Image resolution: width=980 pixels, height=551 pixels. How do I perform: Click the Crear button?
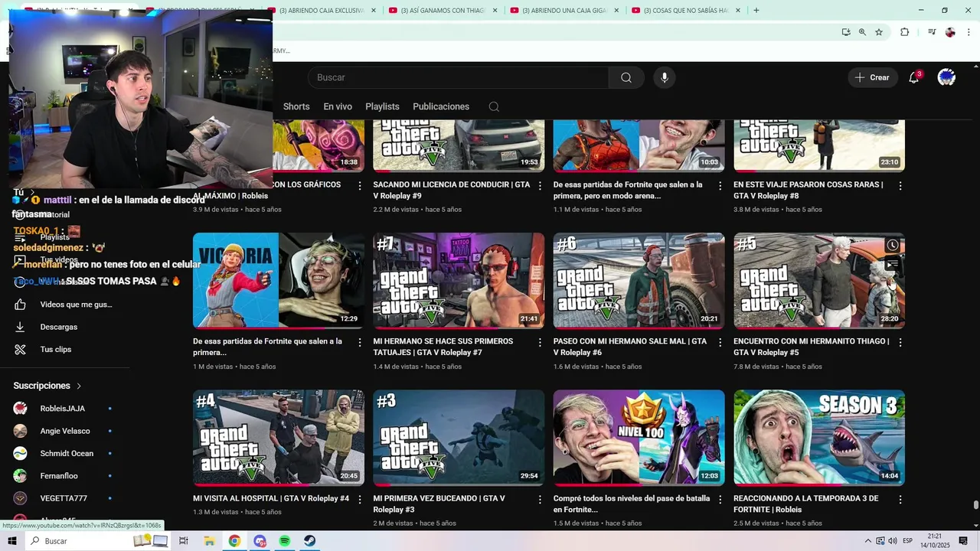873,77
